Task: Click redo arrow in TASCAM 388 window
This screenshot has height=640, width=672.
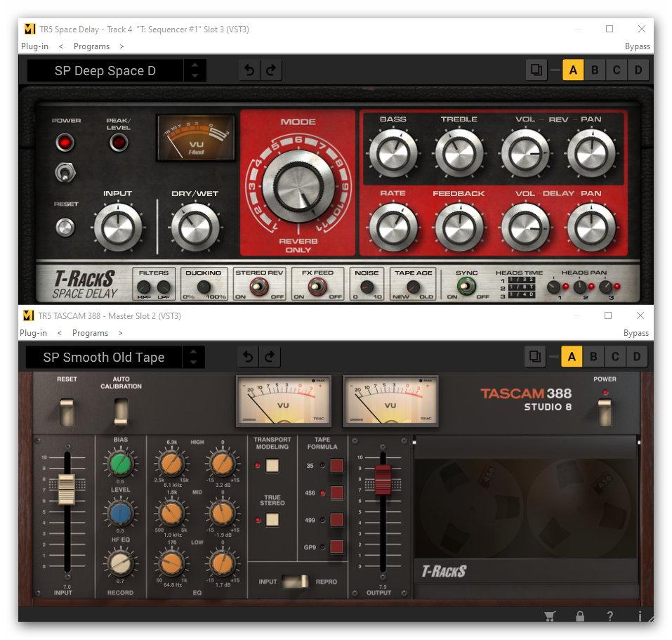Action: [269, 357]
